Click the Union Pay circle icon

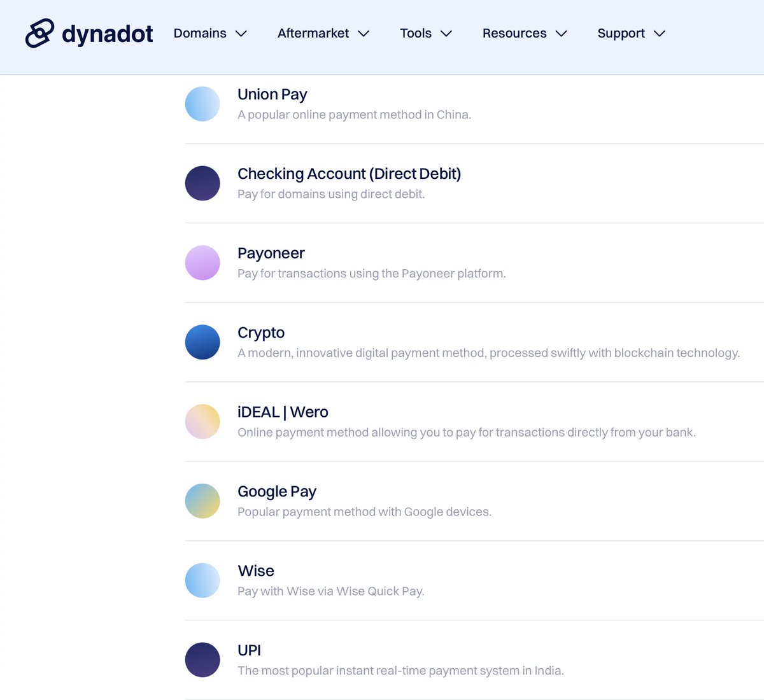[x=202, y=104]
